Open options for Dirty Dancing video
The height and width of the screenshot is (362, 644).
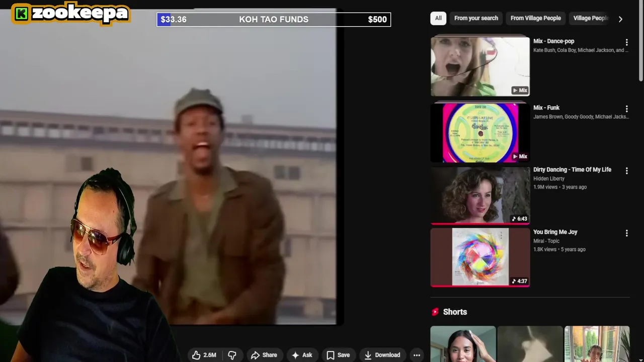[x=626, y=171]
